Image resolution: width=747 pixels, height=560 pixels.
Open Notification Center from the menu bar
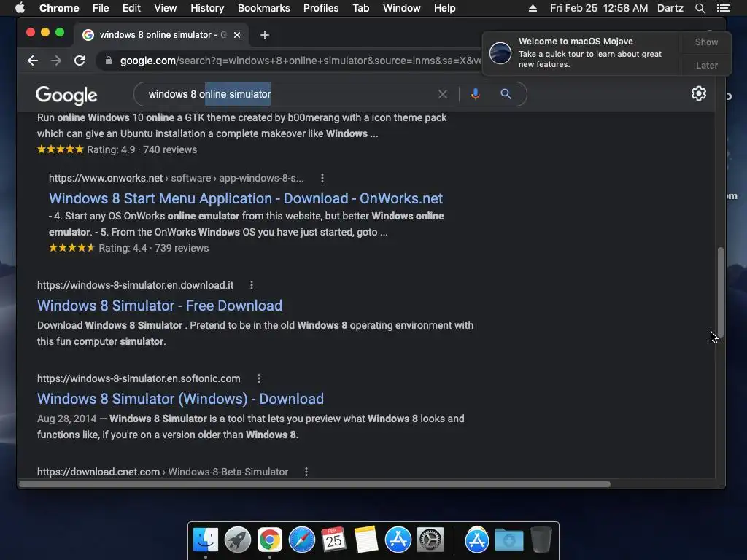point(723,8)
